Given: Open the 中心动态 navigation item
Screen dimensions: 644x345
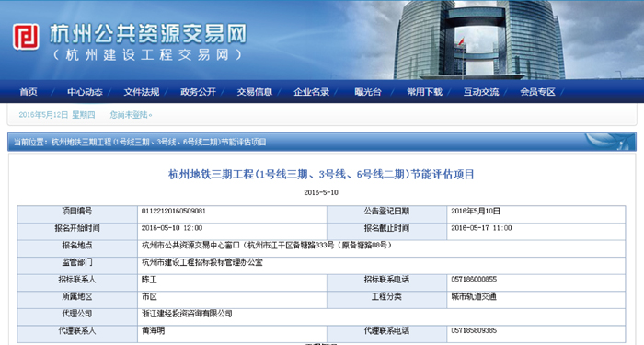Looking at the screenshot, I should [85, 92].
